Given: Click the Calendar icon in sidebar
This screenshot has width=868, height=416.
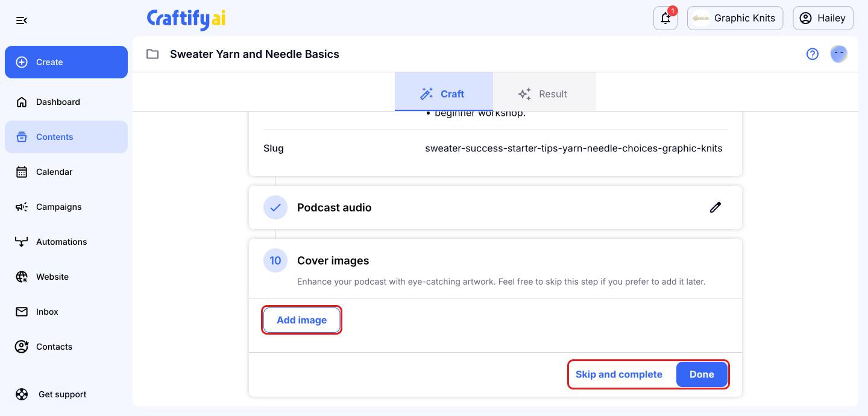Looking at the screenshot, I should click(22, 172).
